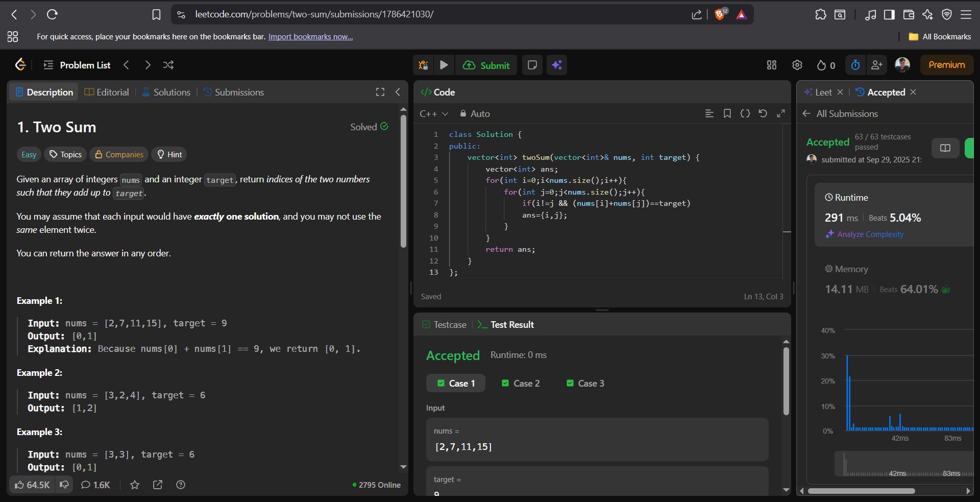Select the Case 2 test case
This screenshot has width=980, height=502.
coord(521,383)
